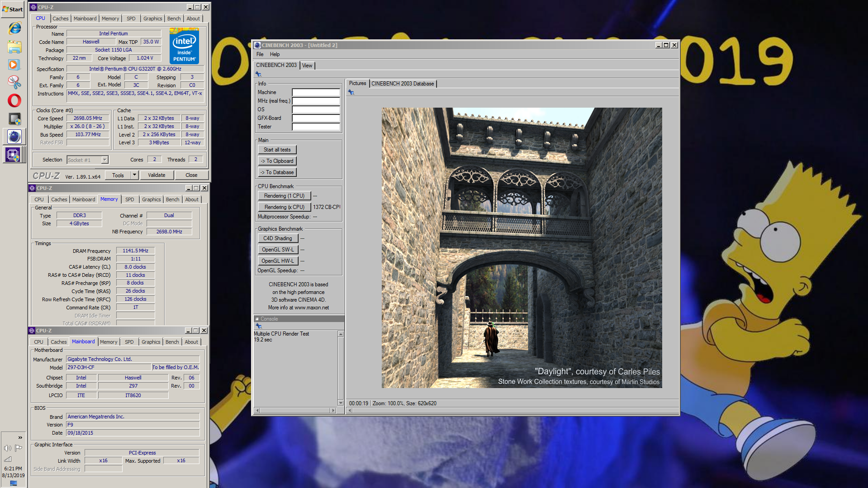Open the Tools dropdown arrow in CPU-Z

point(134,175)
